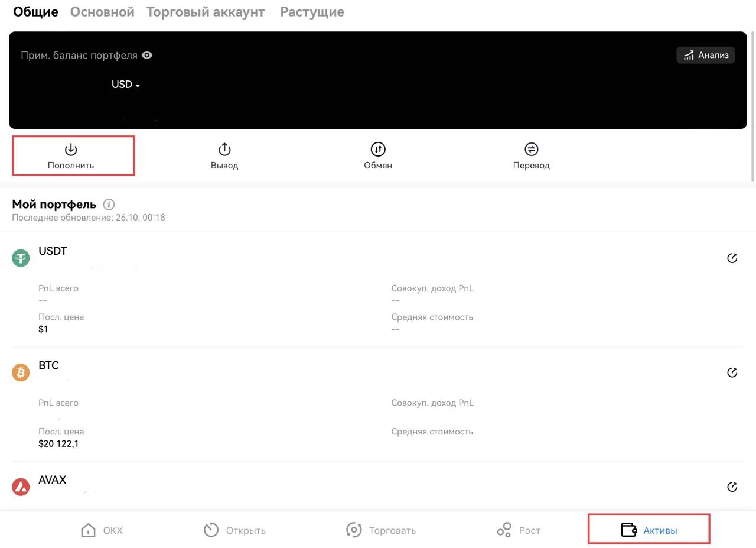Click the Анализ button
Viewport: 756px width, 548px height.
705,56
